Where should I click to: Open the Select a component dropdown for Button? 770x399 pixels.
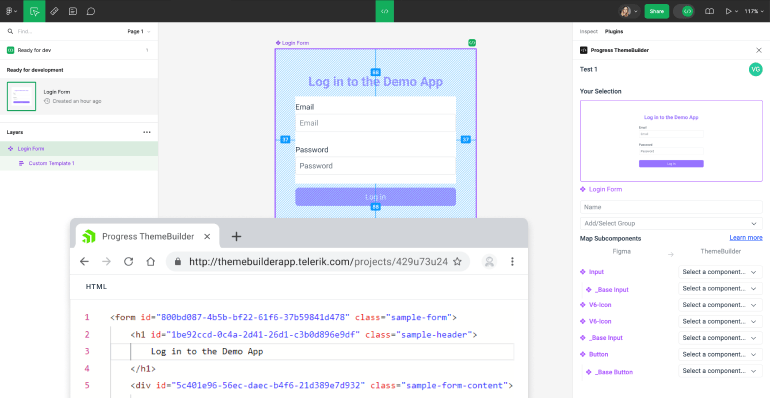(720, 354)
